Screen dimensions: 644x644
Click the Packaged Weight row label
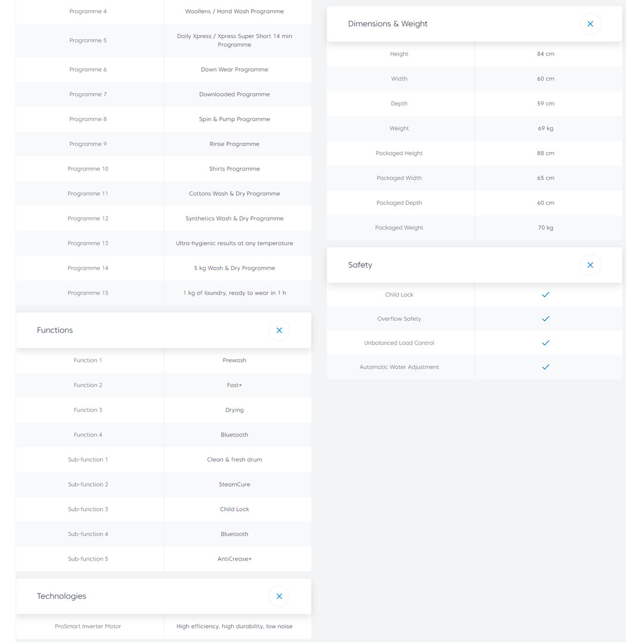coord(399,228)
